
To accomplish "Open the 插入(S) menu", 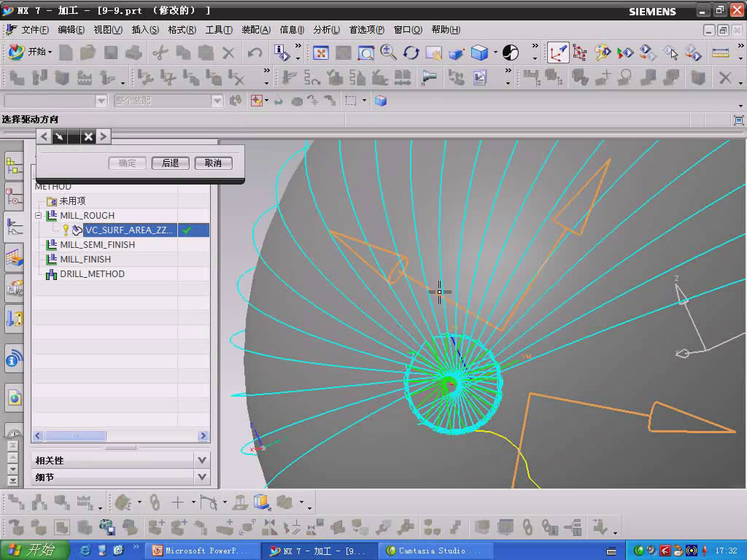I will (145, 30).
